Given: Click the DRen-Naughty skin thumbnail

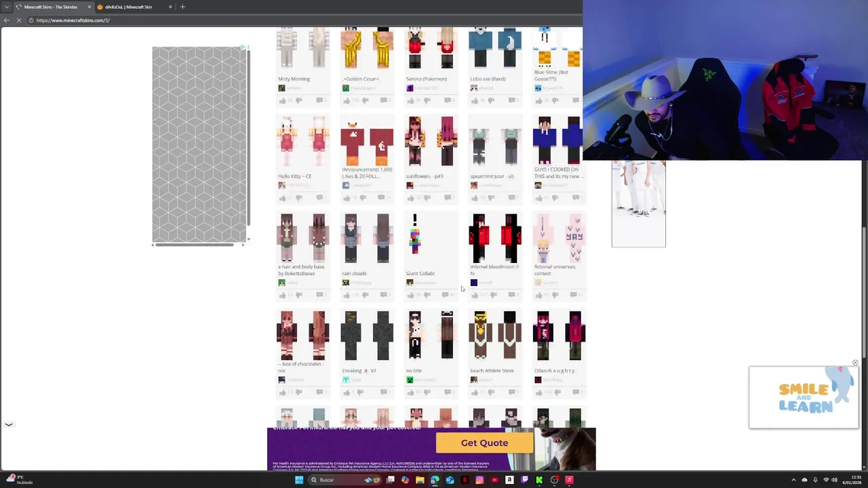Looking at the screenshot, I should [559, 335].
